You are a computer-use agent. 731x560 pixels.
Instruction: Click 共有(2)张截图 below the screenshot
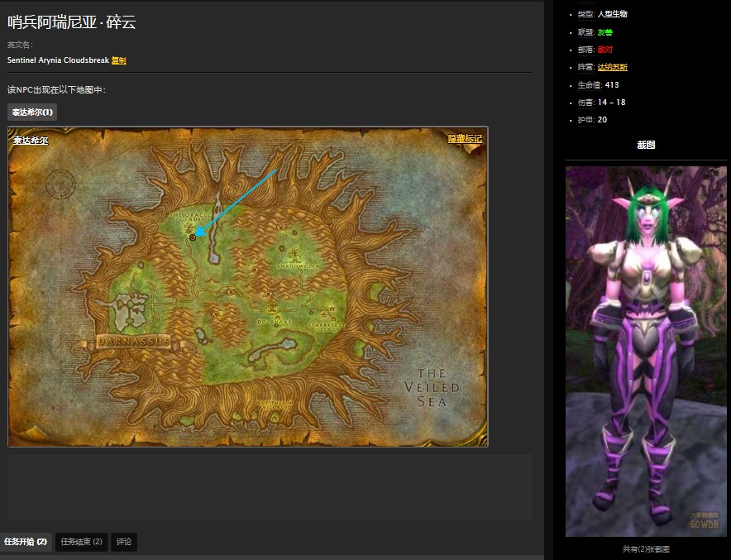646,548
